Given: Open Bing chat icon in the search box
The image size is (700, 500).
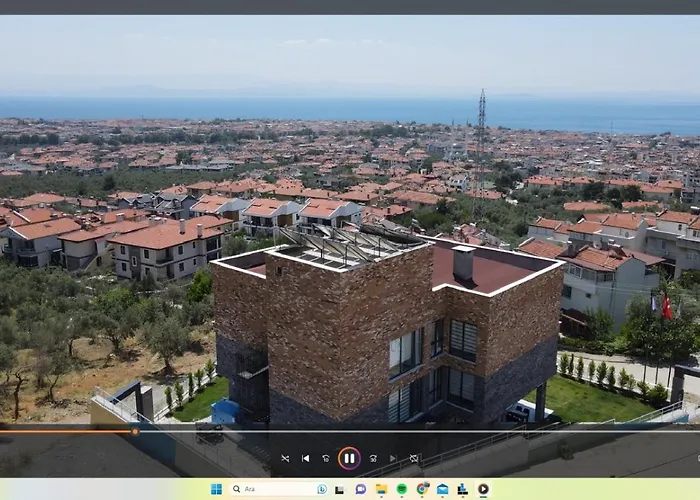Looking at the screenshot, I should [x=321, y=489].
